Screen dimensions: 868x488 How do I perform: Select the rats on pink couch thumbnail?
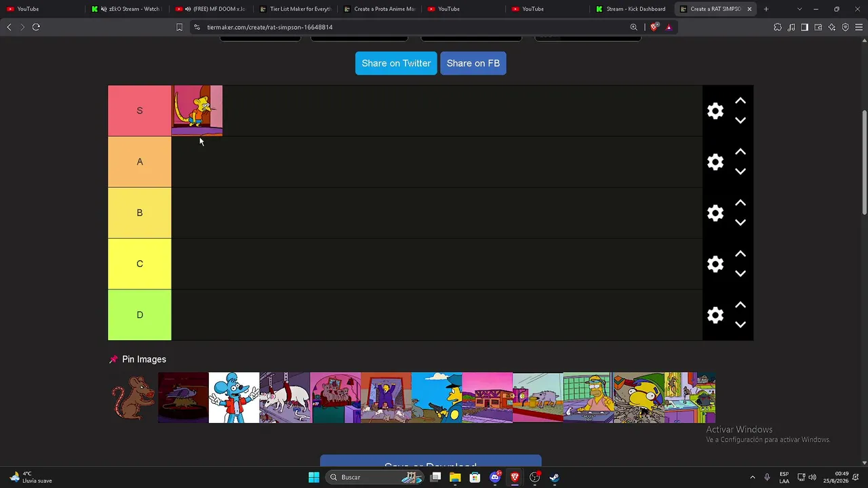[336, 398]
